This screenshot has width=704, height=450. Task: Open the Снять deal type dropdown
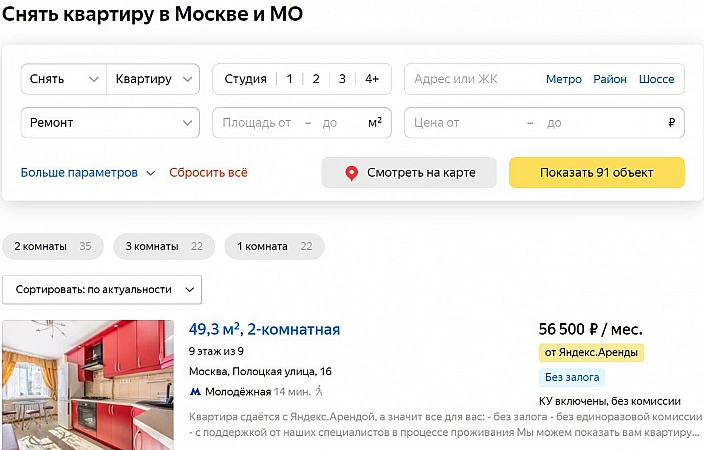[64, 79]
